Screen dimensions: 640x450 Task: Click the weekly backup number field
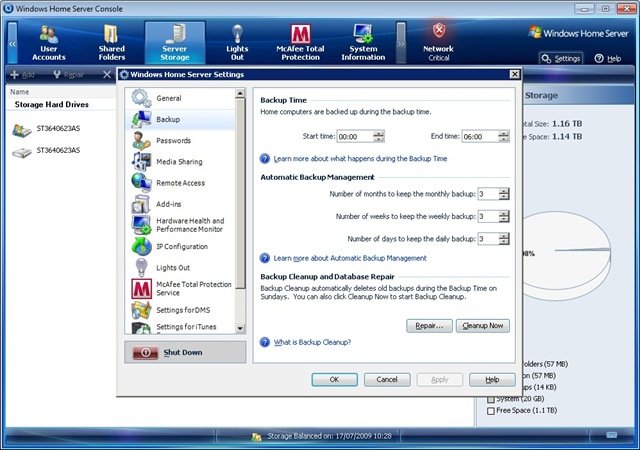488,216
